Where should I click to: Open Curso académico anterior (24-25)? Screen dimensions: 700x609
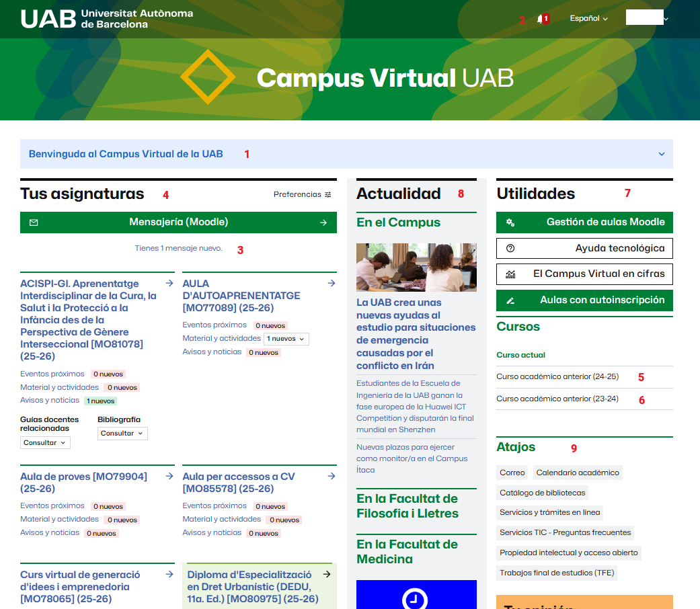[557, 376]
